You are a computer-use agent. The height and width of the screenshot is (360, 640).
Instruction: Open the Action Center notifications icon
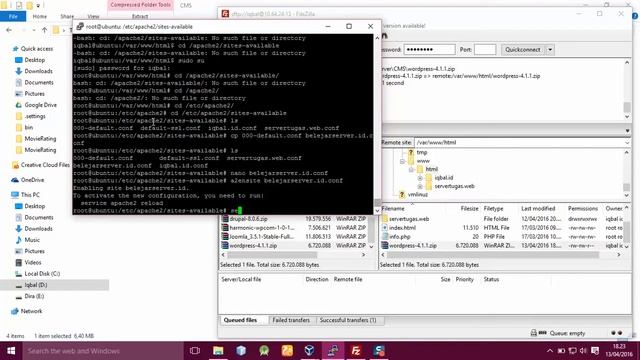click(x=595, y=351)
